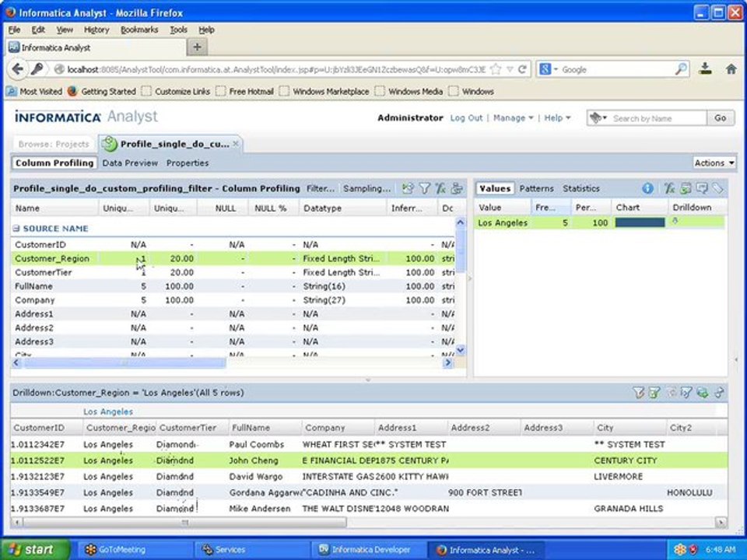The image size is (747, 560).
Task: Click the Firefox home icon
Action: point(731,69)
